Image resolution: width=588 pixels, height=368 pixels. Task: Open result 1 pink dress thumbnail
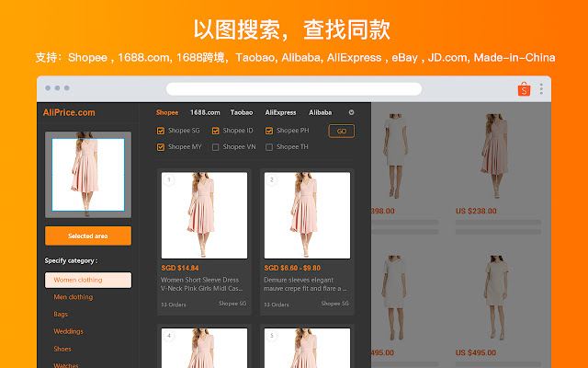click(x=204, y=215)
